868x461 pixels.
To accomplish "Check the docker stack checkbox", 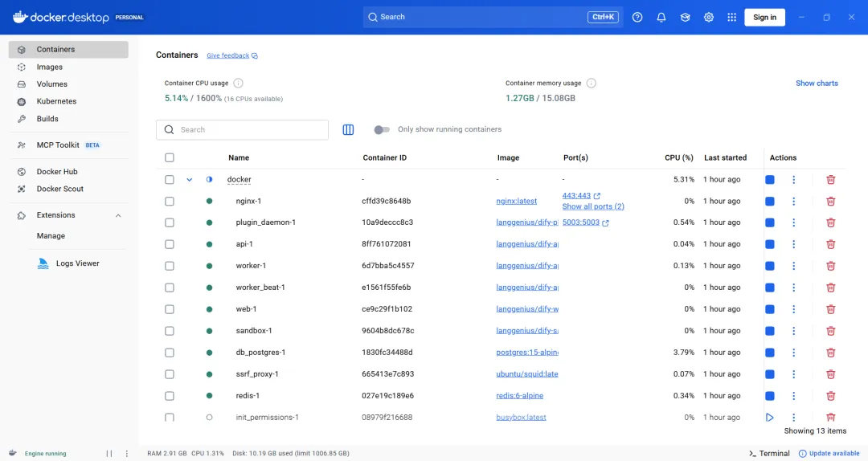I will (170, 179).
